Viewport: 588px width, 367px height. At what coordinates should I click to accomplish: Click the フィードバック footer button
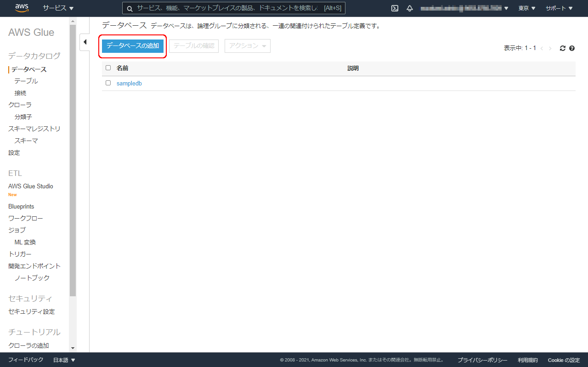tap(26, 360)
